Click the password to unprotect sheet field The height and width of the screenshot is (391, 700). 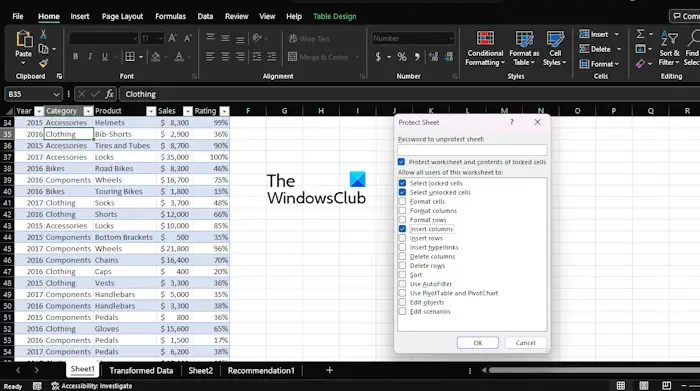tap(472, 150)
